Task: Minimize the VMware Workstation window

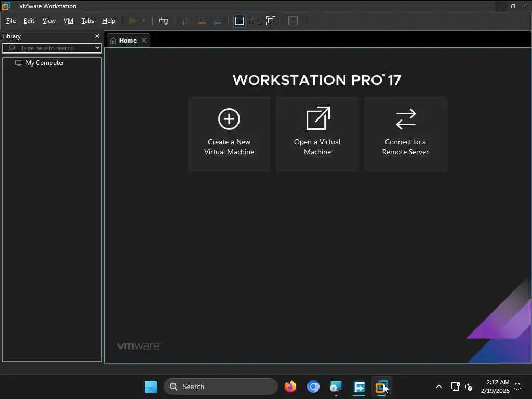Action: click(x=501, y=6)
